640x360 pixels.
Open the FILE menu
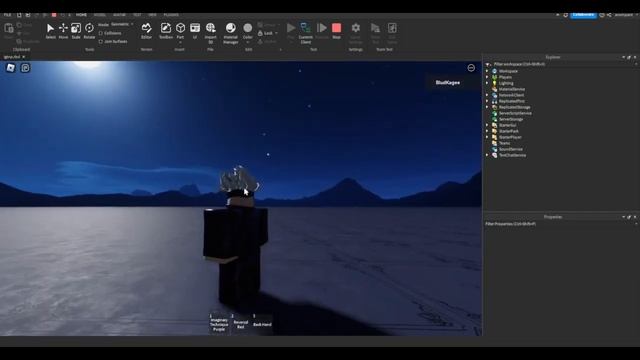point(7,15)
